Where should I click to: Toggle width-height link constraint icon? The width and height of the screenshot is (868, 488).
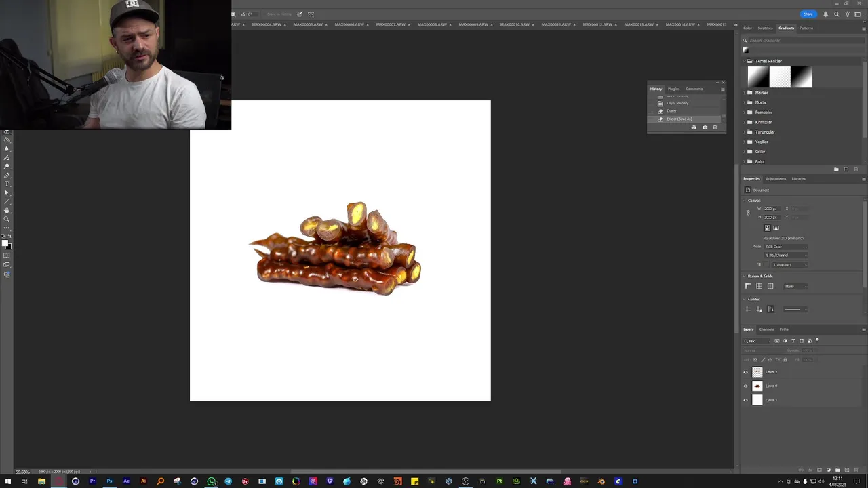click(748, 213)
